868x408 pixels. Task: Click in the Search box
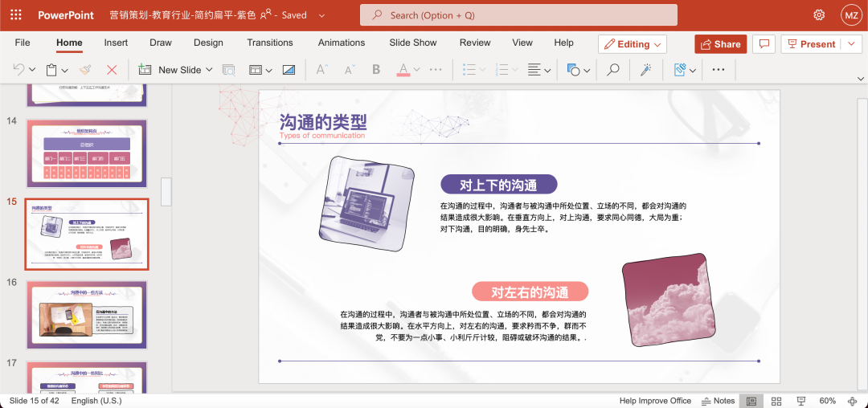[518, 15]
